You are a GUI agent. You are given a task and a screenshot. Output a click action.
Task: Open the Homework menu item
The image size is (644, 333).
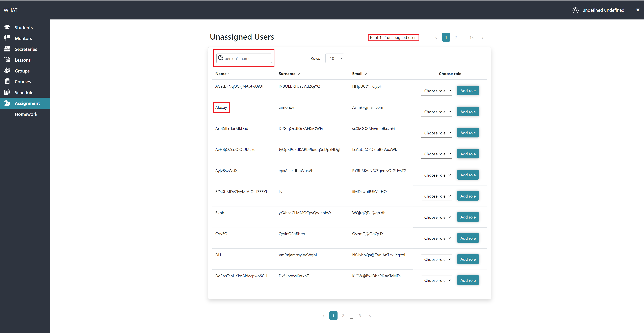(26, 114)
